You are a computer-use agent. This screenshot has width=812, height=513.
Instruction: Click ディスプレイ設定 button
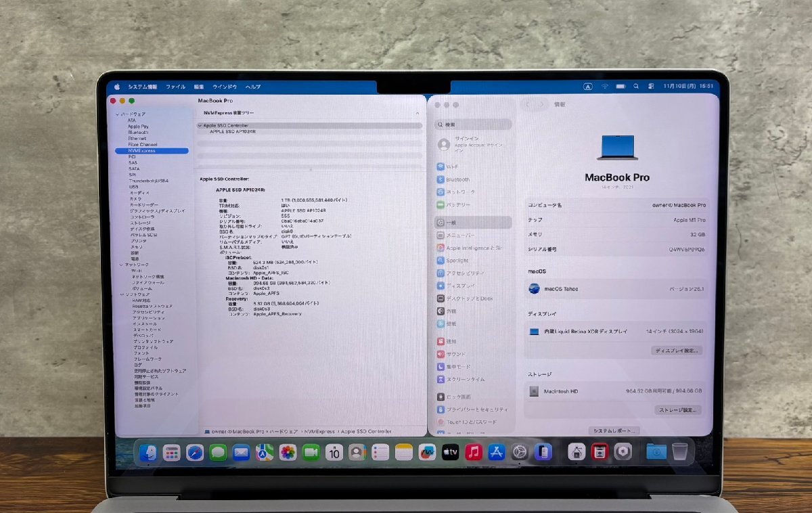677,351
